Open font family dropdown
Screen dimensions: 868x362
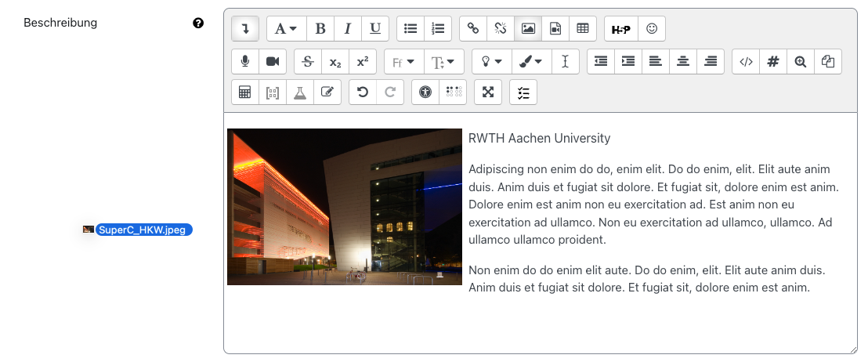tap(404, 61)
